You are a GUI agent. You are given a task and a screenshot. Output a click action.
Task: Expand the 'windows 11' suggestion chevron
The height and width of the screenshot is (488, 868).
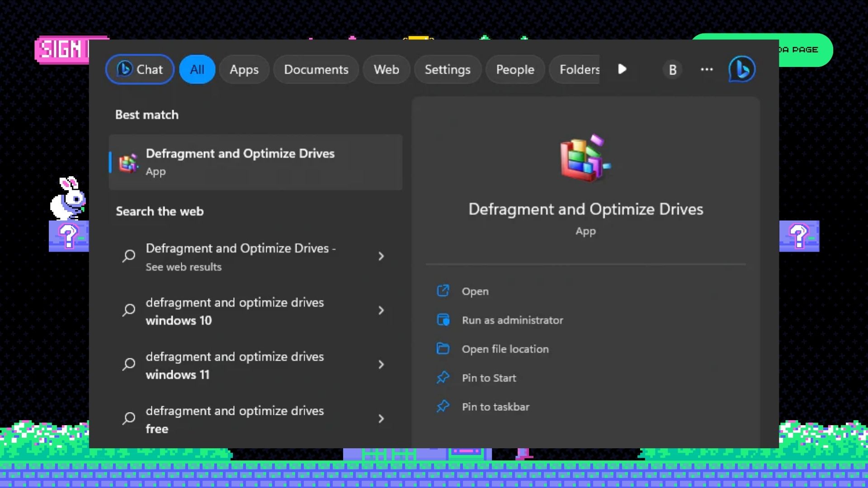[x=381, y=365]
